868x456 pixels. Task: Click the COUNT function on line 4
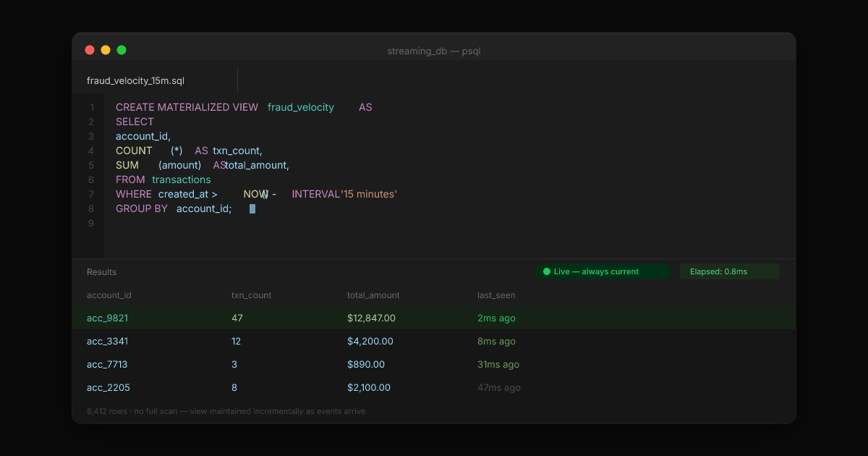pos(134,151)
